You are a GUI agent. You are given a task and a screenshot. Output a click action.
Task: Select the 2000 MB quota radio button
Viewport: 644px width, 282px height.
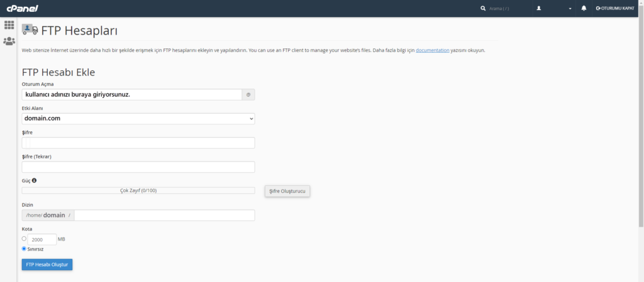pos(24,239)
